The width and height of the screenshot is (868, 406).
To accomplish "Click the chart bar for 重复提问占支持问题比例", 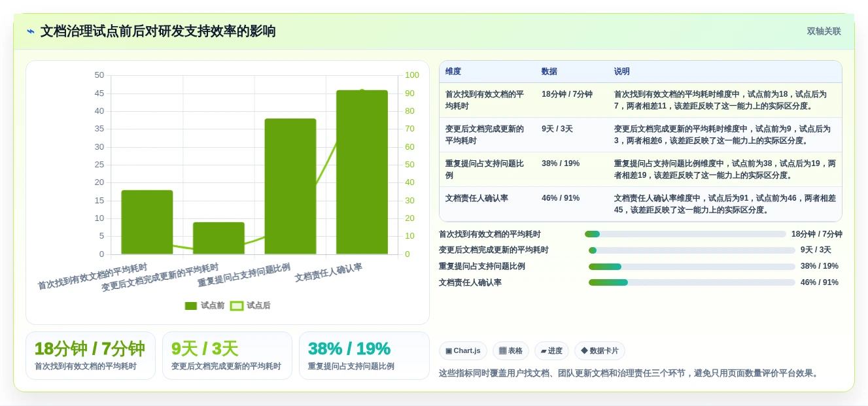I will [x=290, y=186].
